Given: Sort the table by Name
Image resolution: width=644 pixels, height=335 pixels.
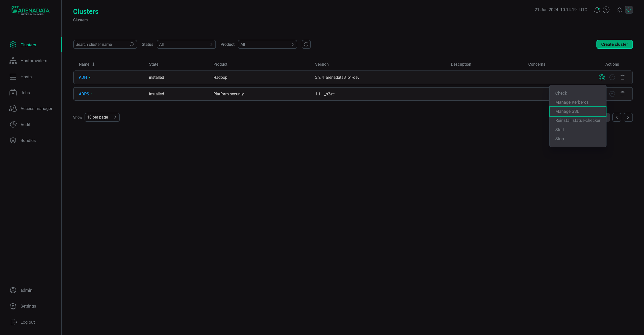Looking at the screenshot, I should [87, 64].
